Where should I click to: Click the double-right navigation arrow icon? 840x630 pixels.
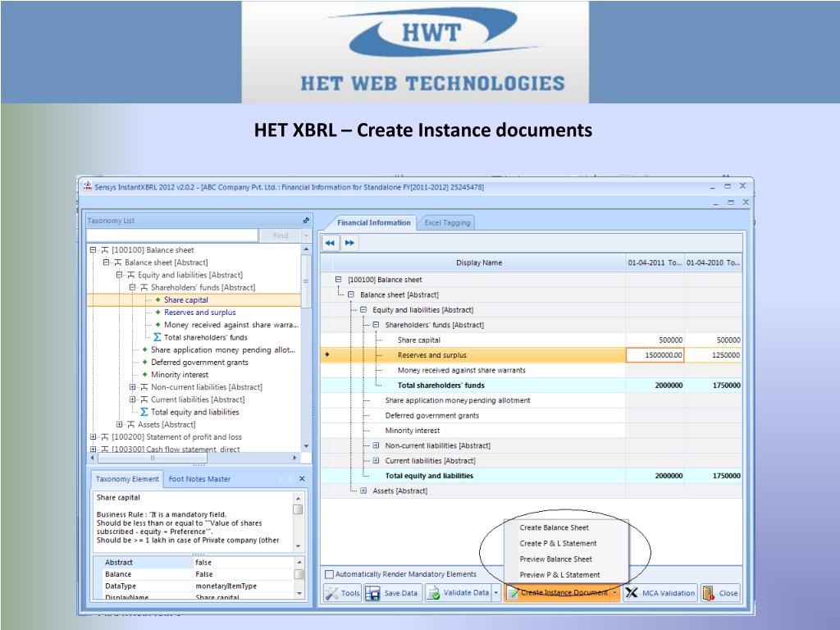349,243
